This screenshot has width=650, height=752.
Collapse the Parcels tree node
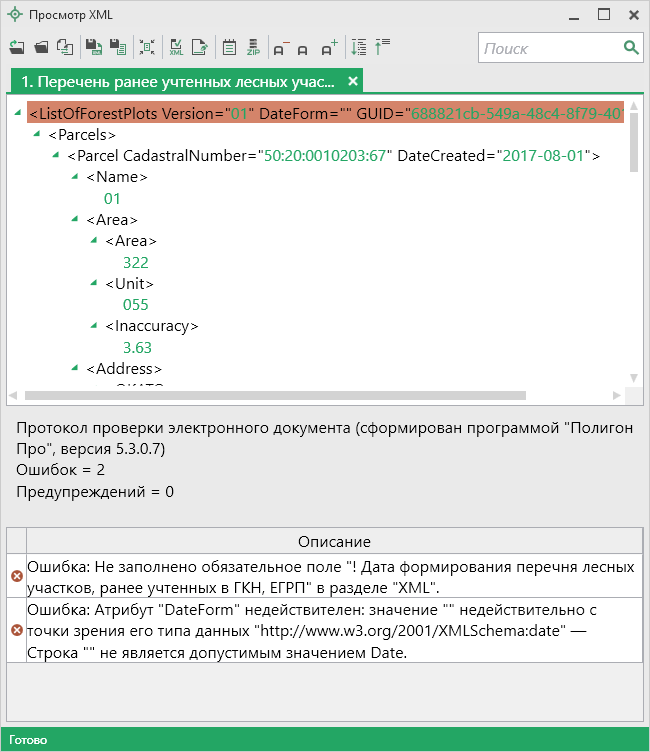click(38, 135)
